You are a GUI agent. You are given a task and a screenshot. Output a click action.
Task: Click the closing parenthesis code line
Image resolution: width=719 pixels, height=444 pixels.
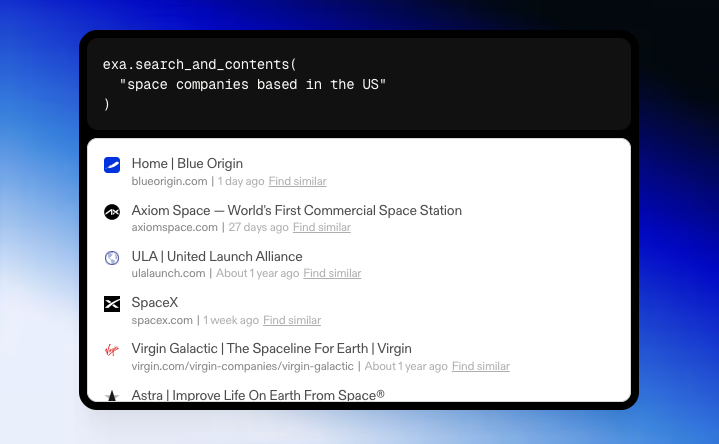coord(106,104)
